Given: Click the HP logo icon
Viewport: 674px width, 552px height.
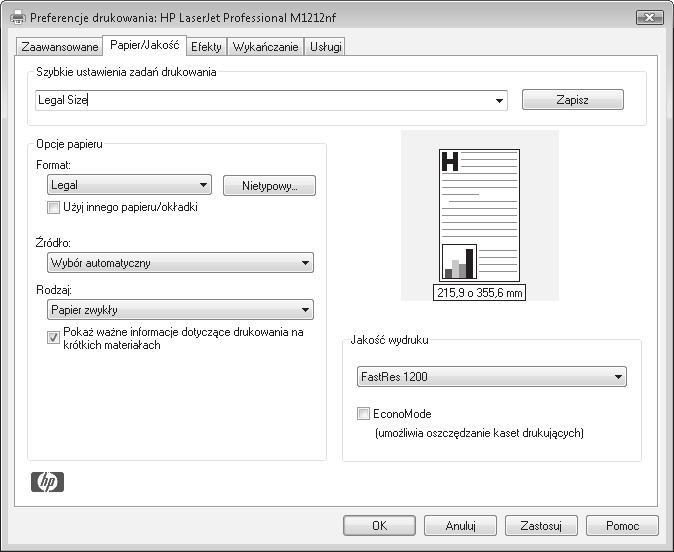Looking at the screenshot, I should (x=47, y=482).
